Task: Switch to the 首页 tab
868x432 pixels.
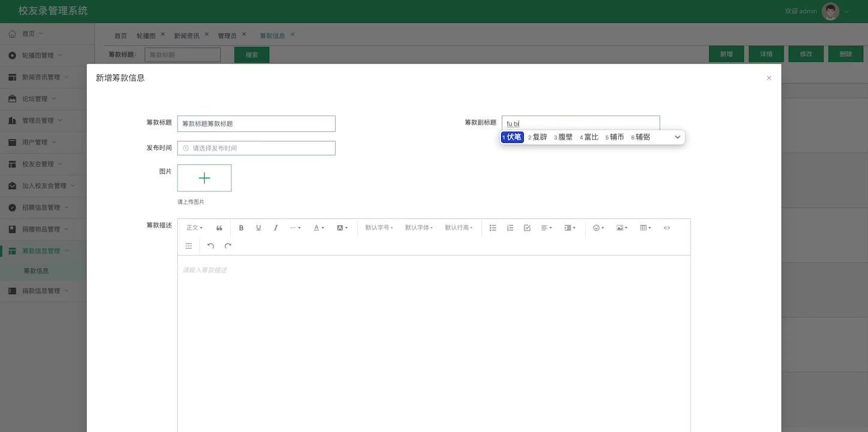Action: tap(121, 36)
